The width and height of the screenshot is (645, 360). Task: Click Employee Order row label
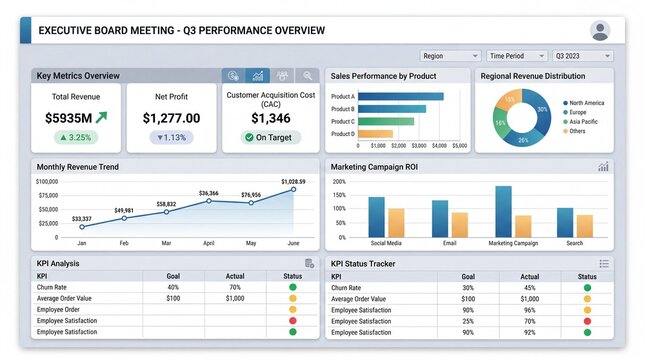58,309
